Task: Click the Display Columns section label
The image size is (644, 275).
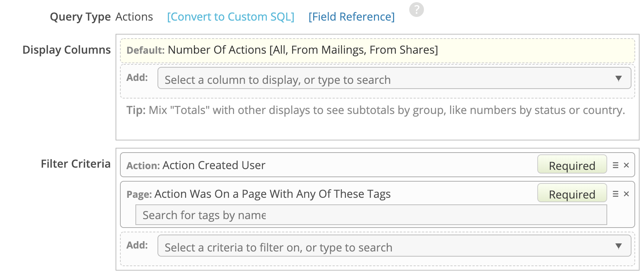Action: [x=67, y=50]
